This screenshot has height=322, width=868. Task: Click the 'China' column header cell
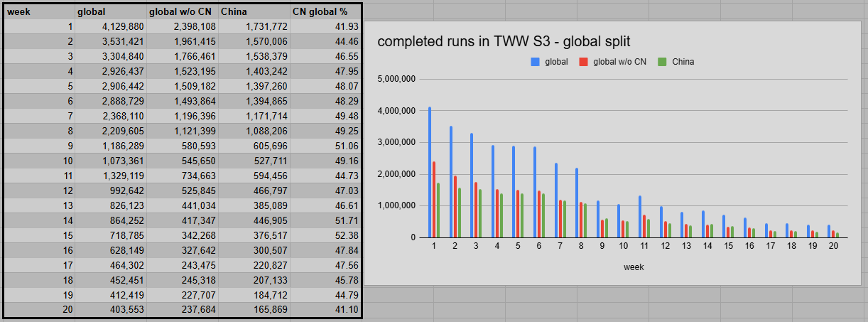click(254, 11)
